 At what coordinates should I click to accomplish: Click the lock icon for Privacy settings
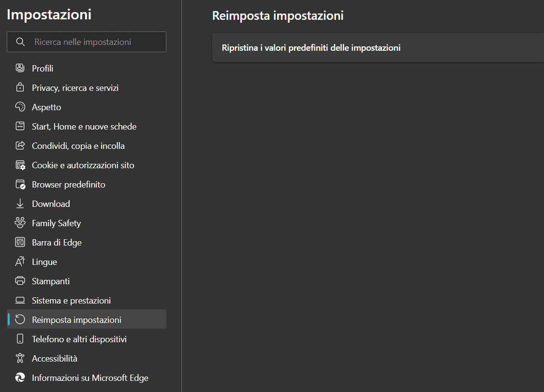click(20, 87)
